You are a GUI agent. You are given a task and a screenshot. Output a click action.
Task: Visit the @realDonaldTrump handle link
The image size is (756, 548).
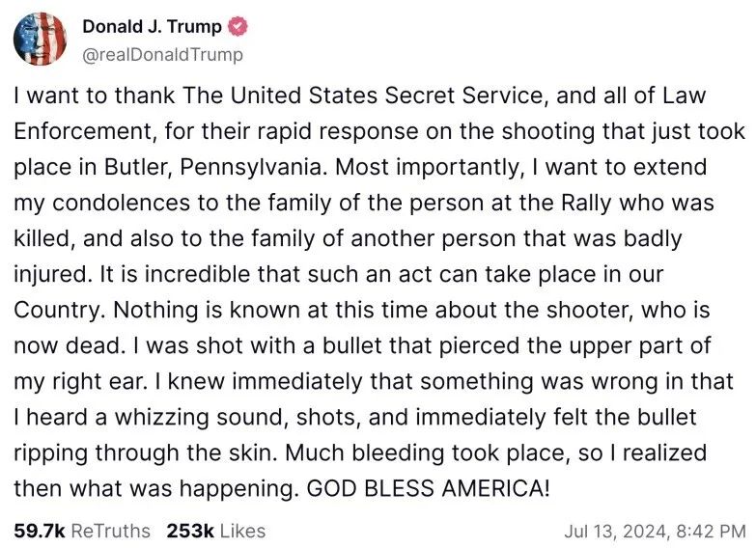[163, 55]
